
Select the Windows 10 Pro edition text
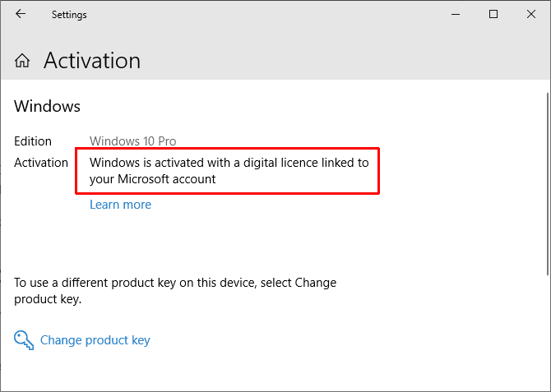132,141
